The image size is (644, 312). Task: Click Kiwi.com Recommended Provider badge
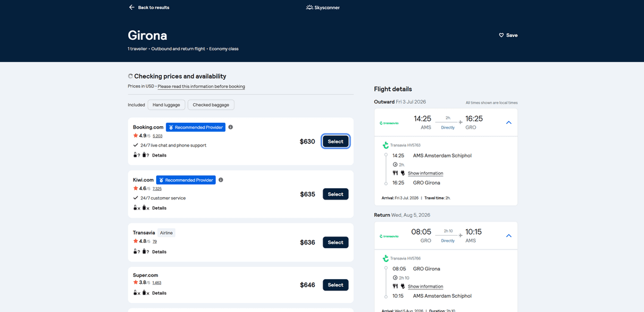(x=185, y=180)
